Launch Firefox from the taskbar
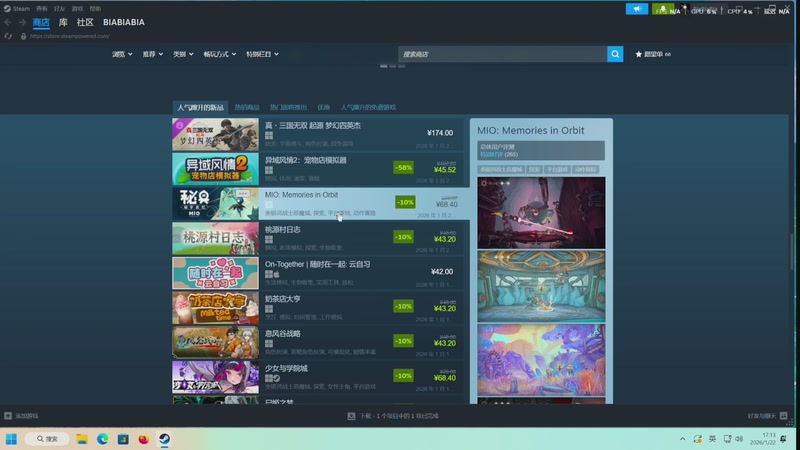The height and width of the screenshot is (450, 800). pos(143,439)
